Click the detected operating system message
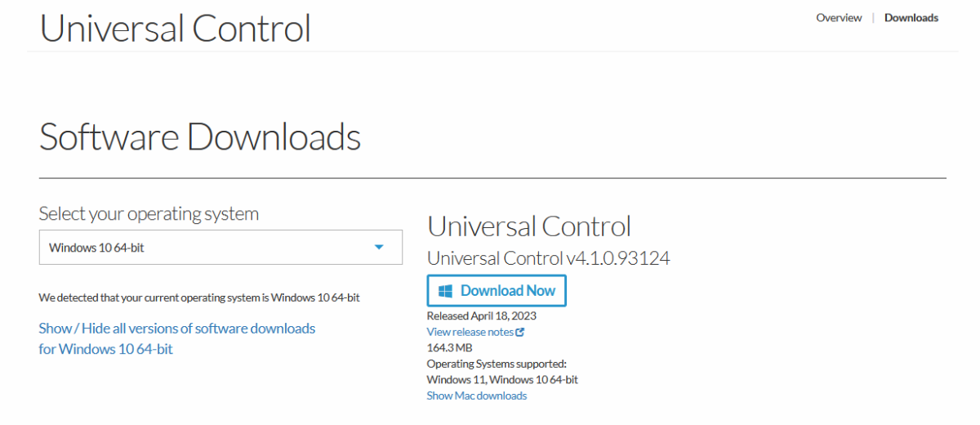The image size is (980, 425). [199, 297]
